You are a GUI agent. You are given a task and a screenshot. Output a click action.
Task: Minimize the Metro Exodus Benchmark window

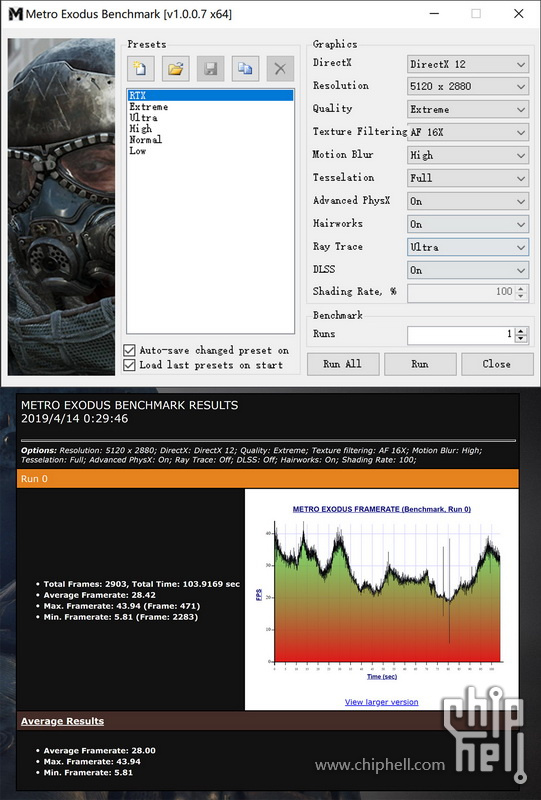434,14
